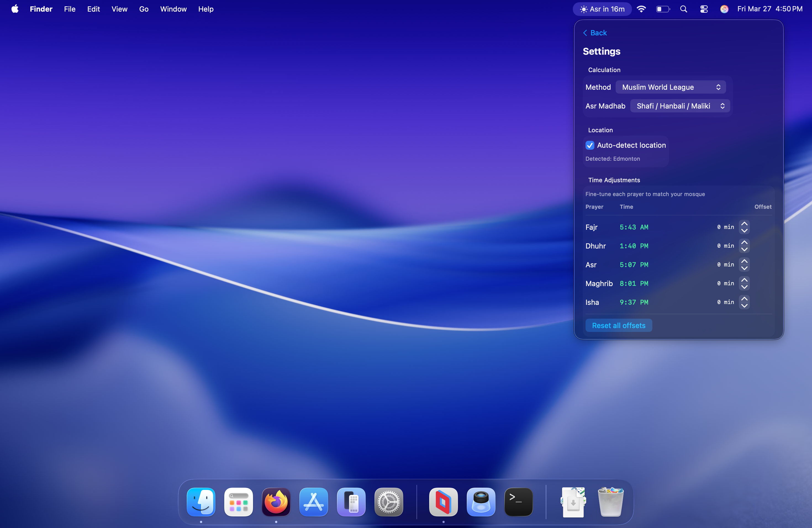812x528 pixels.
Task: Open the Help menu
Action: (206, 9)
